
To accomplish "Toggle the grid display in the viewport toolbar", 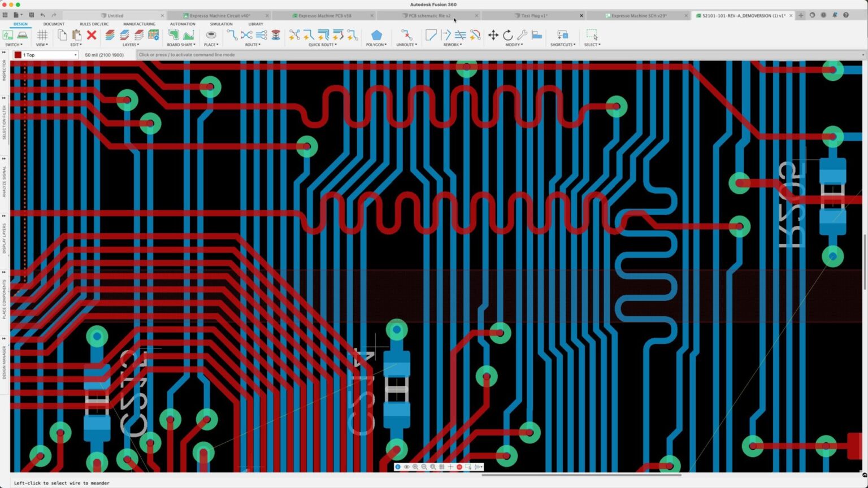I will click(441, 467).
